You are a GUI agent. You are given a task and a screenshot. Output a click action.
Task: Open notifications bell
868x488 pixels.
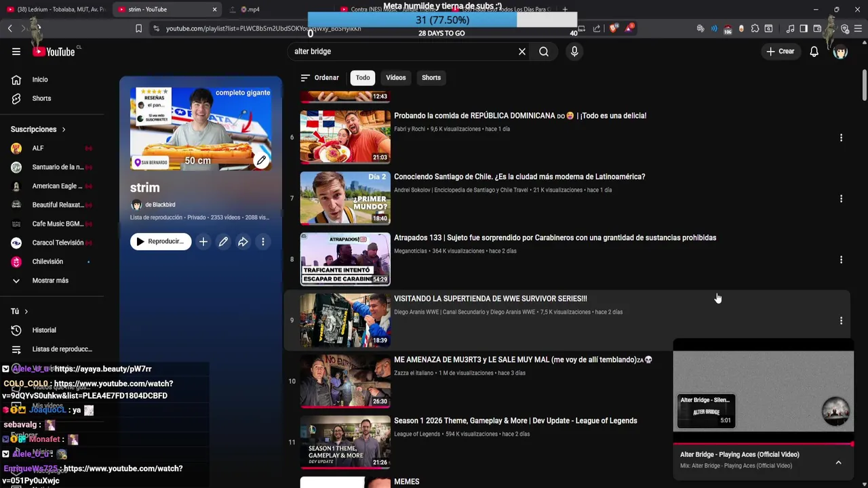pyautogui.click(x=814, y=52)
